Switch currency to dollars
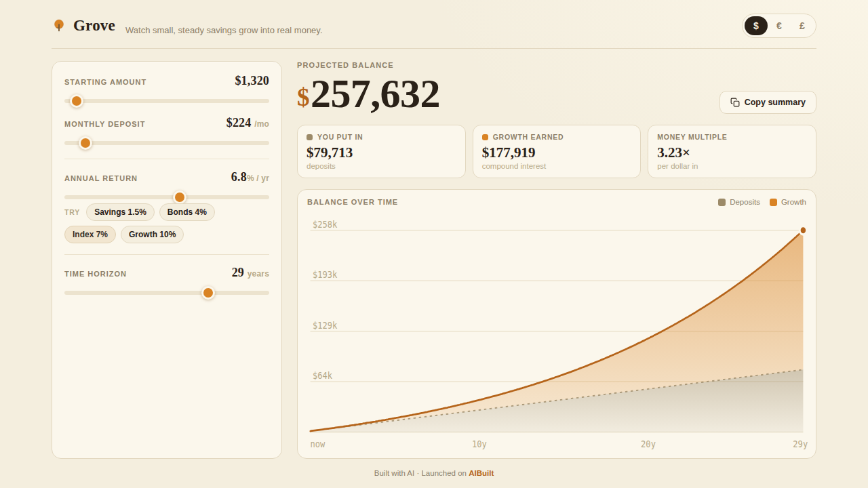Viewport: 868px width, 488px height. click(x=756, y=26)
